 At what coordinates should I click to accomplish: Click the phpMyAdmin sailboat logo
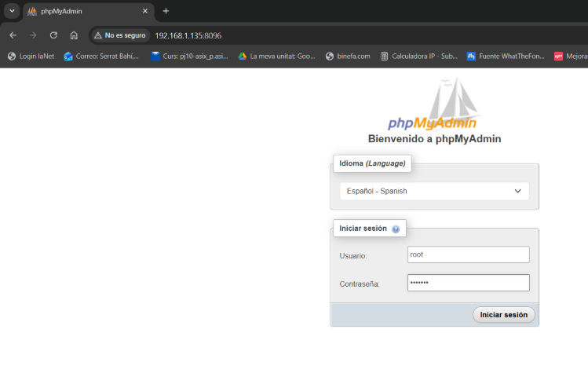[x=434, y=105]
